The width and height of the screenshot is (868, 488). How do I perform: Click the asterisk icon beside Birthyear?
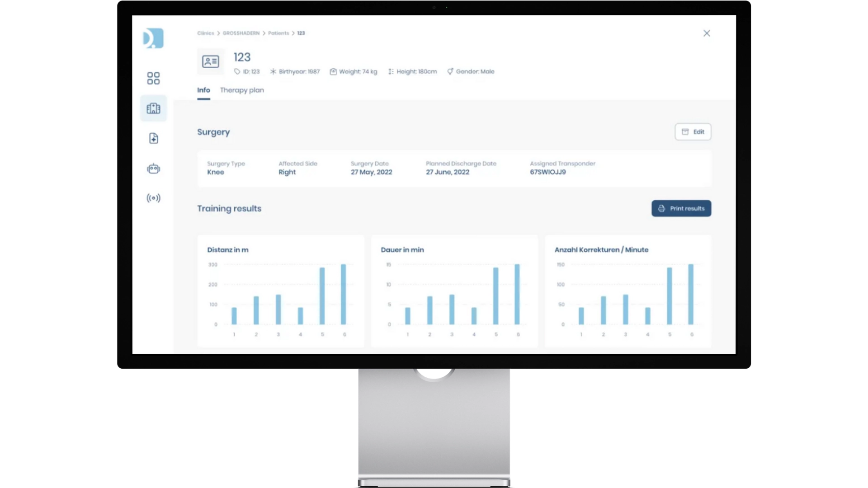273,71
